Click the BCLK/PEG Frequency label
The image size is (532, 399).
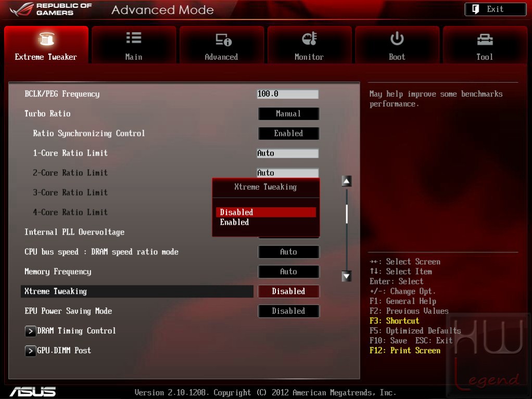pos(62,94)
